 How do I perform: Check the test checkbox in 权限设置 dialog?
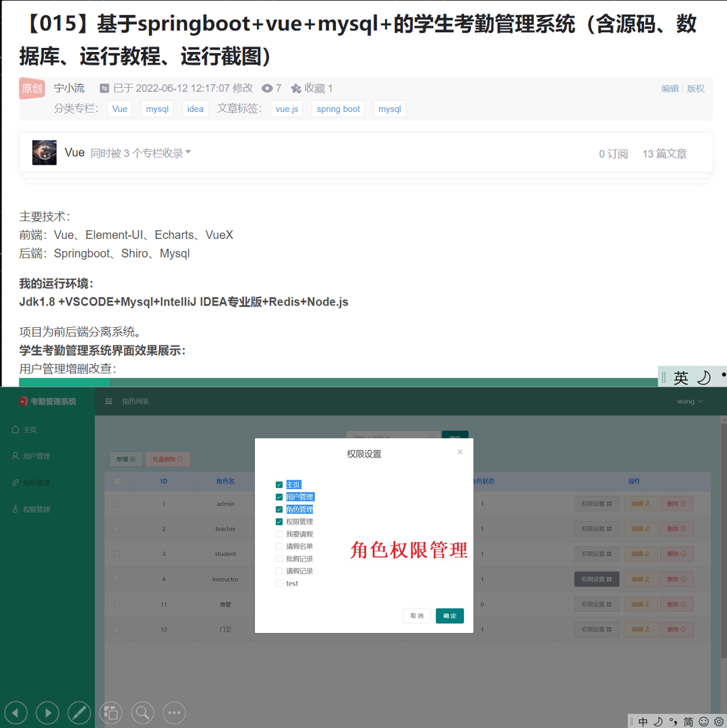coord(279,583)
